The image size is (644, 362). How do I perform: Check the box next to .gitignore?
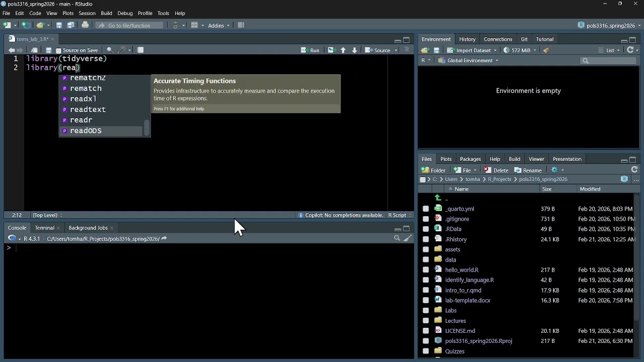point(426,219)
